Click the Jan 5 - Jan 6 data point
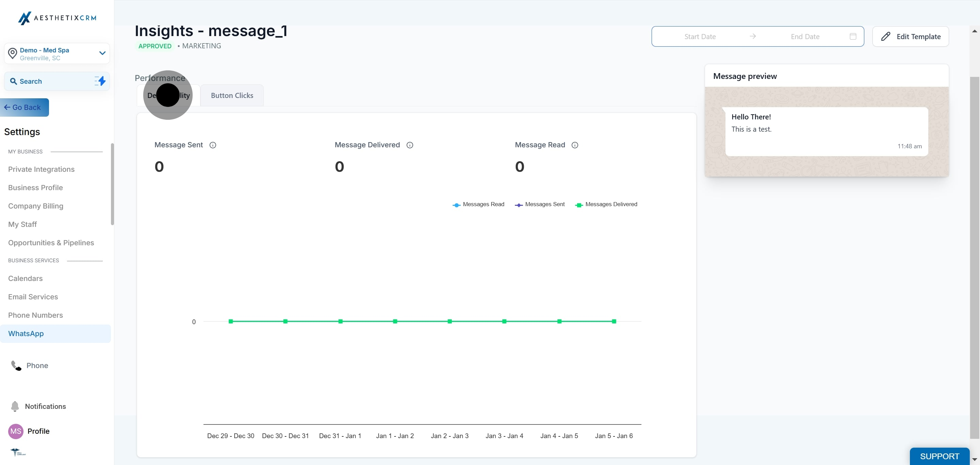This screenshot has width=980, height=465. 614,321
